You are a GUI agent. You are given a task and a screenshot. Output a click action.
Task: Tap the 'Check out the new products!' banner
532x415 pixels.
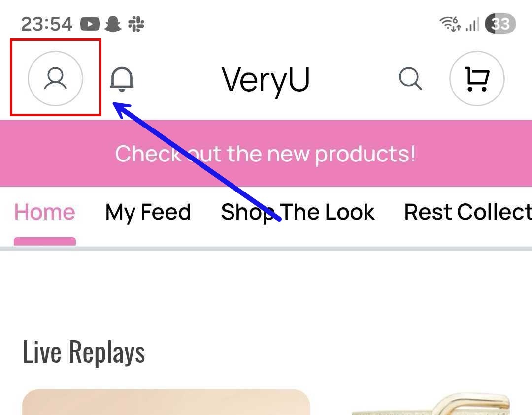(x=266, y=153)
